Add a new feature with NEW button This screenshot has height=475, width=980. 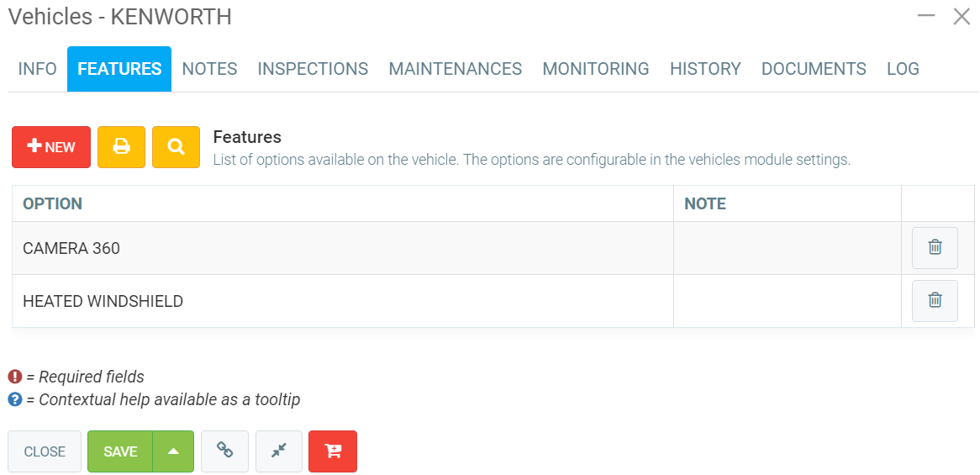[x=51, y=147]
